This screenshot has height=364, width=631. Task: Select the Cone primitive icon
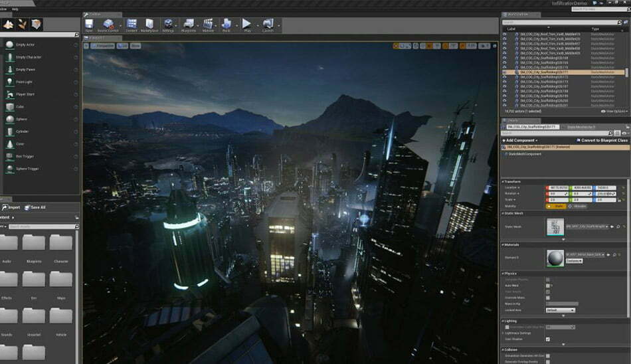click(x=10, y=144)
